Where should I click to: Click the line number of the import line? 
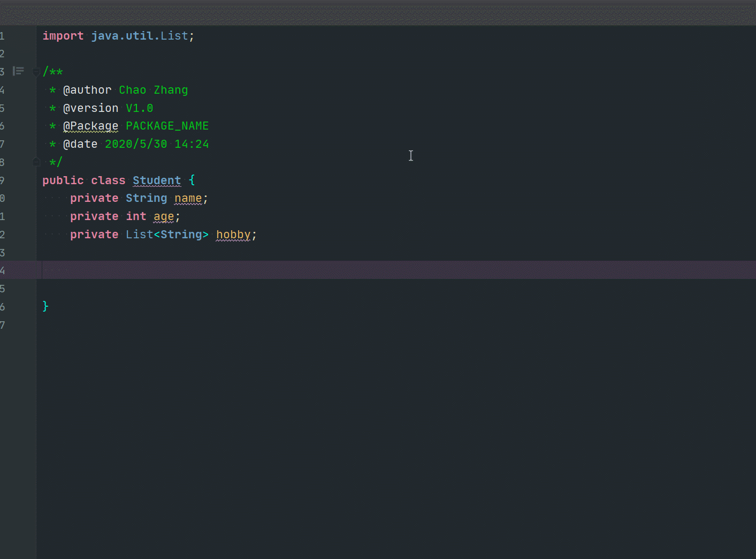(3, 36)
